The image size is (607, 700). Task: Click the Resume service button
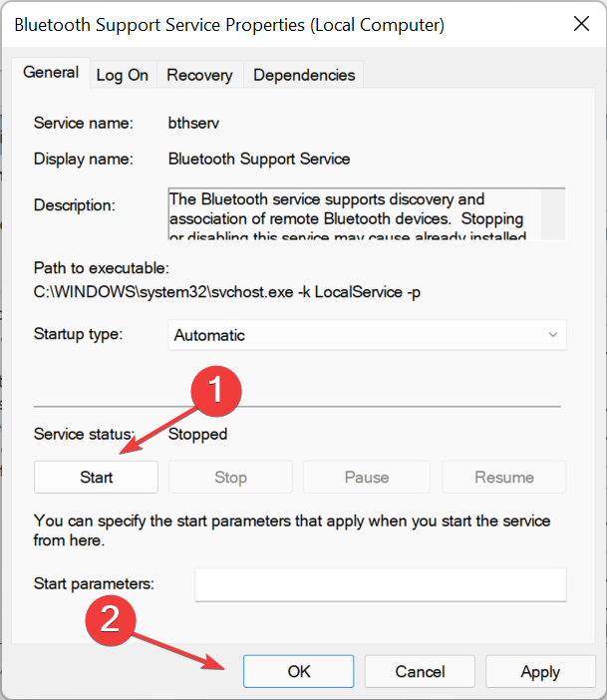[504, 477]
